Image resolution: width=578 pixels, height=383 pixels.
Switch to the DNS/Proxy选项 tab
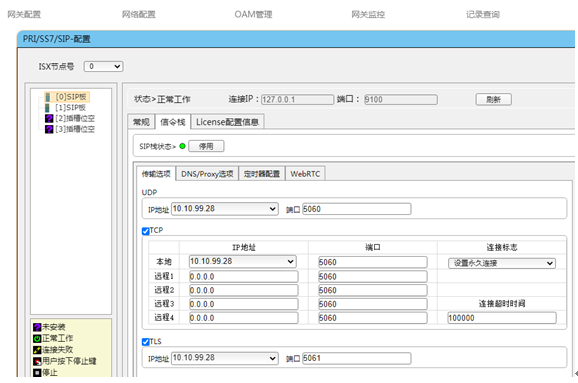pyautogui.click(x=207, y=174)
